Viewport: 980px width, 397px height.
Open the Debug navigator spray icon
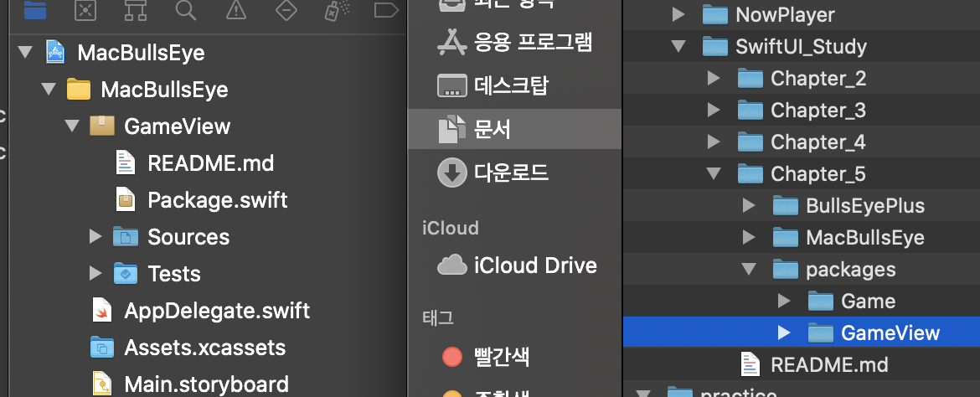[336, 9]
